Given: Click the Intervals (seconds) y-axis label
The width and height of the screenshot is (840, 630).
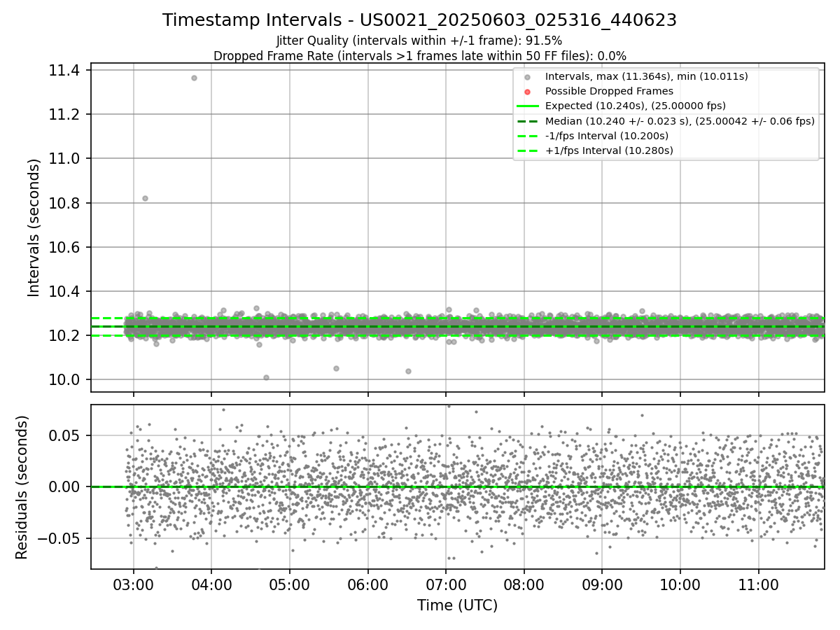Looking at the screenshot, I should [34, 227].
